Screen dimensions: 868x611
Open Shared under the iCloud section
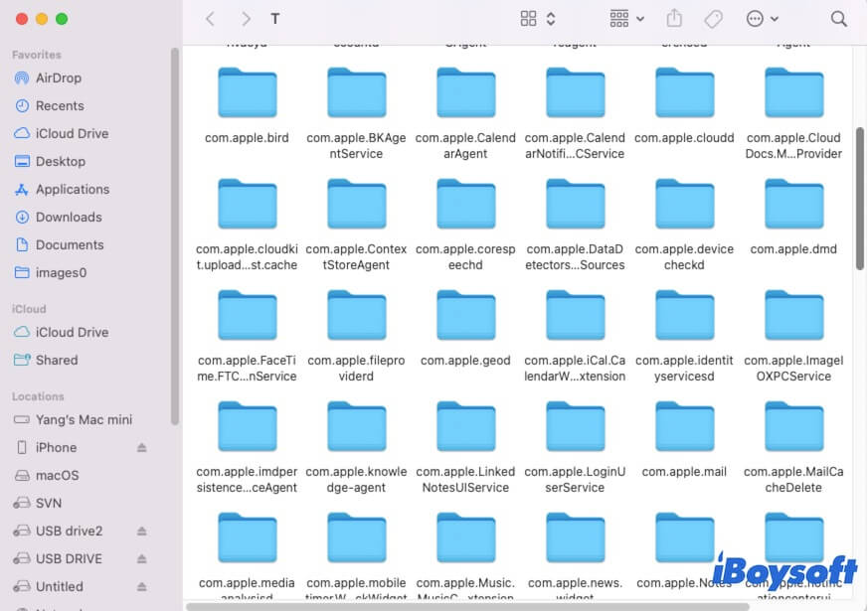click(62, 360)
